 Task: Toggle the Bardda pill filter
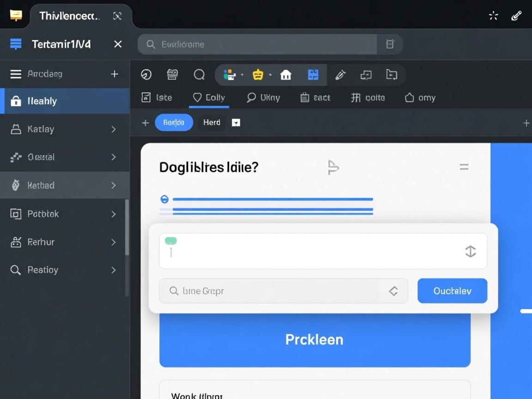(174, 122)
